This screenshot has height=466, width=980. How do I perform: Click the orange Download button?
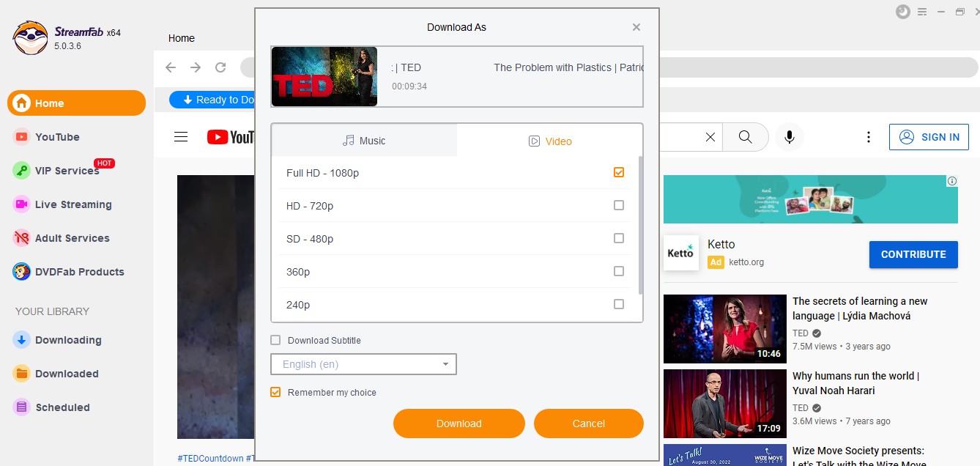(x=459, y=424)
